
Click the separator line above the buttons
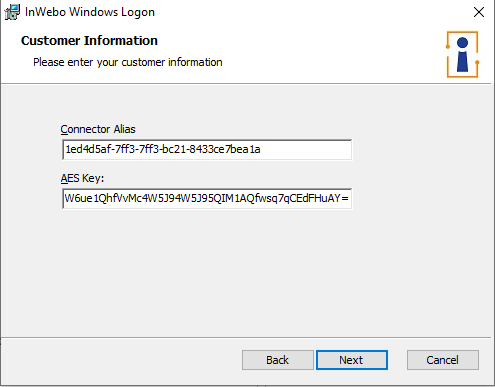[x=246, y=338]
